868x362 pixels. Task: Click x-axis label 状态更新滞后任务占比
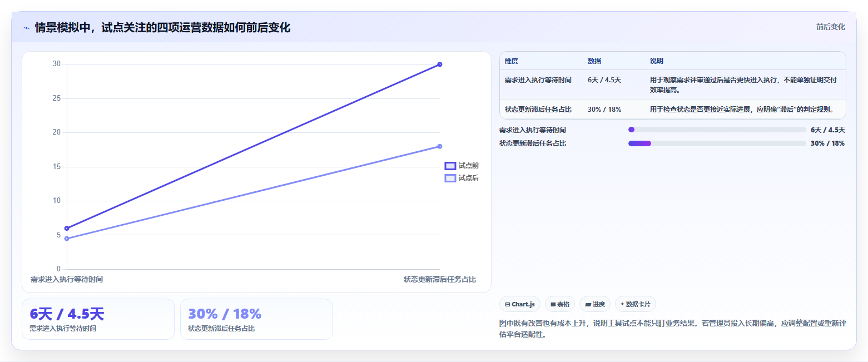(440, 279)
